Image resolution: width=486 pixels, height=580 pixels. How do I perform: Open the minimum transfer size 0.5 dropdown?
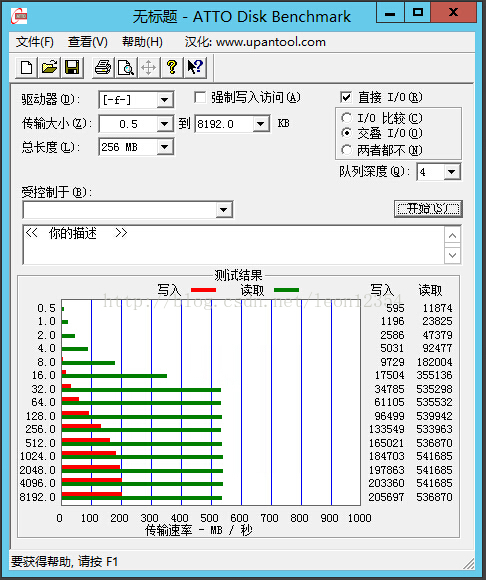[x=164, y=124]
